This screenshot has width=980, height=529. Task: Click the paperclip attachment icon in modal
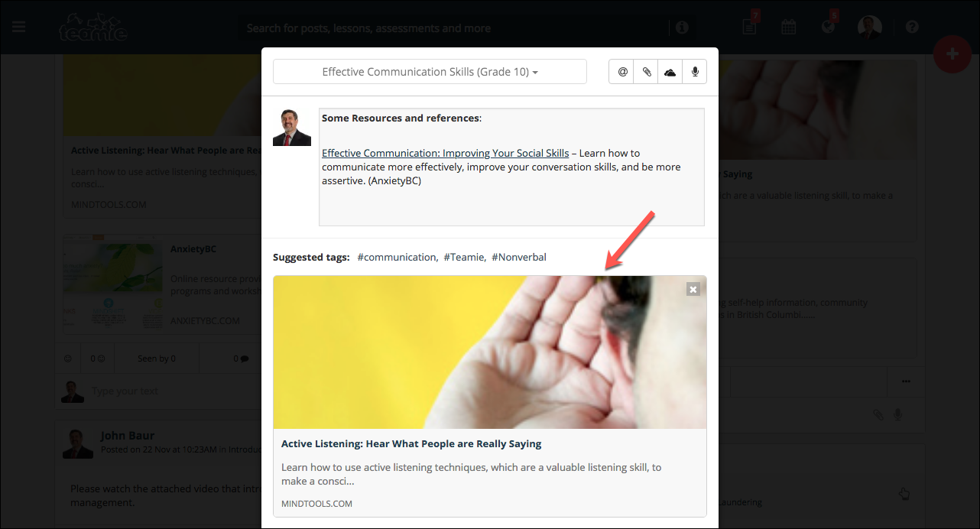[x=647, y=72]
